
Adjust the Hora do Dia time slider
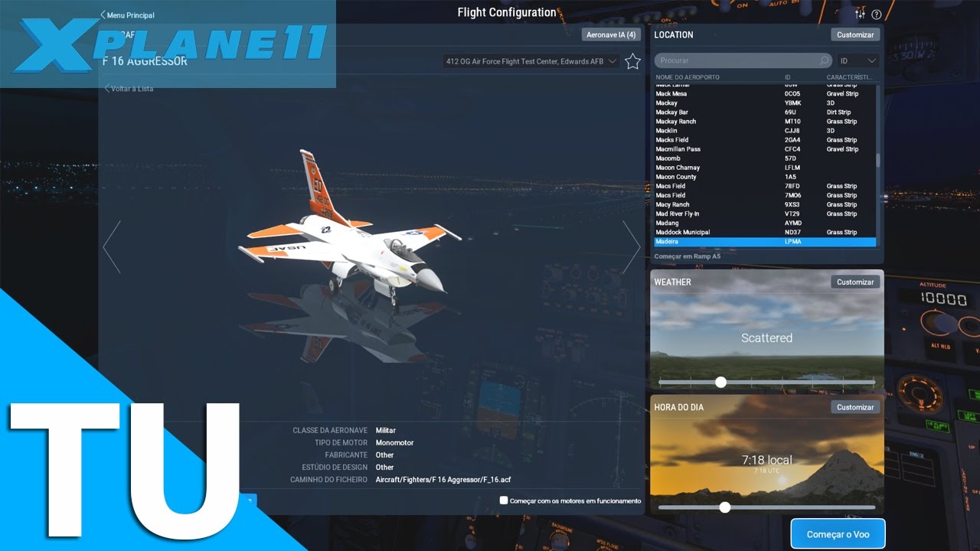coord(725,507)
